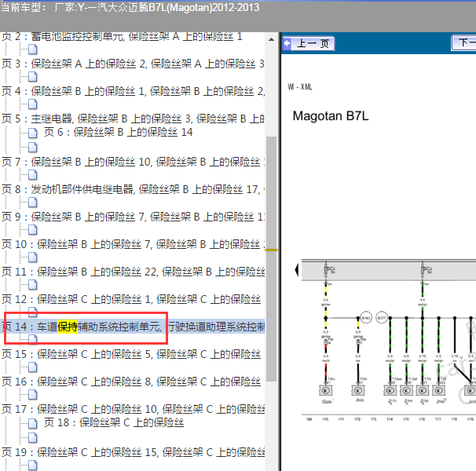Select 页 15 保险丝架 C 上的保险丝 5 entry
The width and height of the screenshot is (476, 471).
(x=131, y=354)
